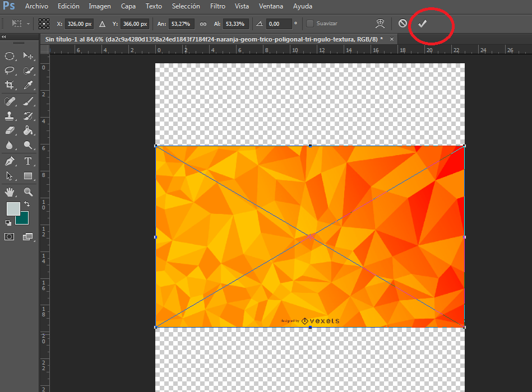Collapse the tools panel arrows

coord(4,36)
